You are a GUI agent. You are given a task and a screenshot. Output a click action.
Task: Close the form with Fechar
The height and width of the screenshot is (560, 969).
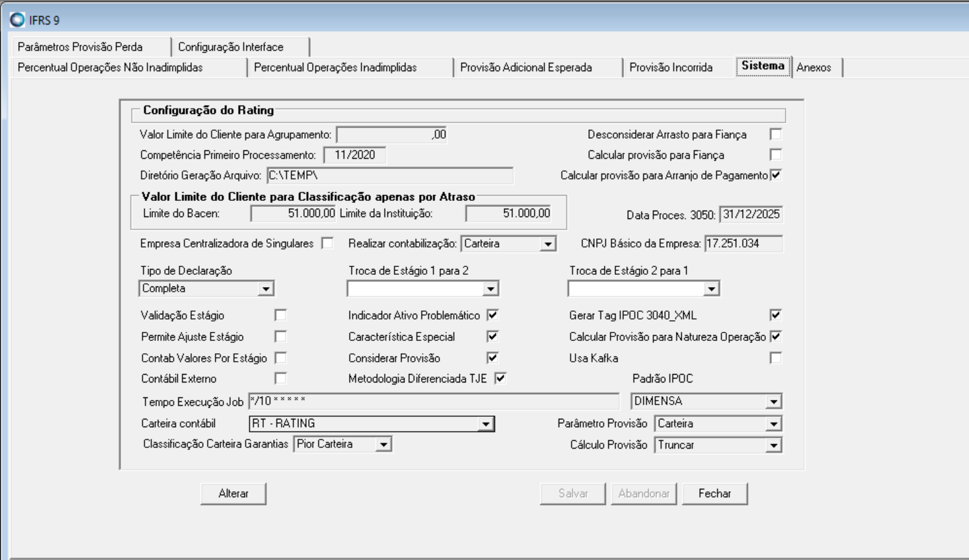(715, 494)
